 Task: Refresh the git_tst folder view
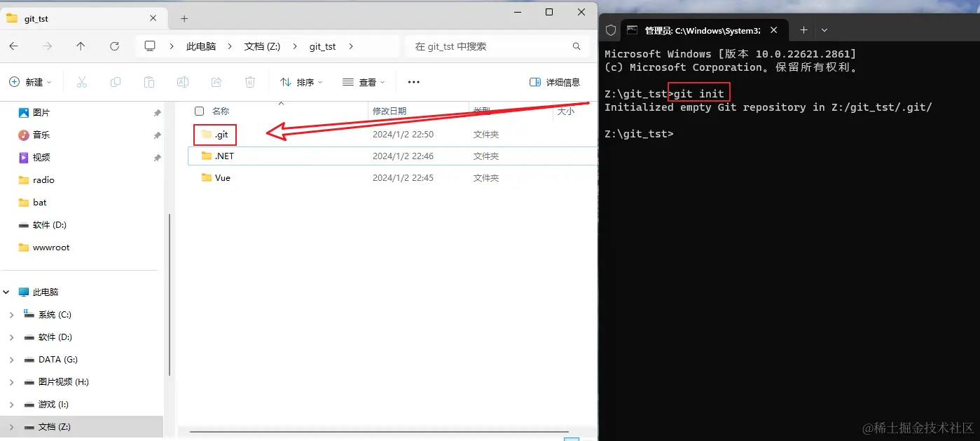pos(114,46)
